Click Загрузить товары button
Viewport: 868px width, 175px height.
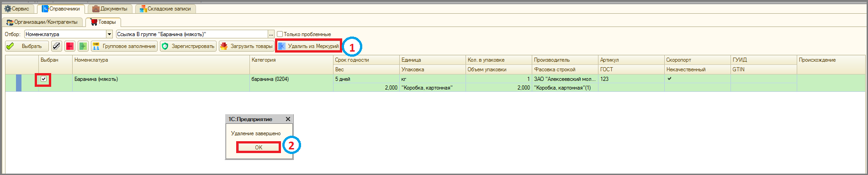(246, 46)
